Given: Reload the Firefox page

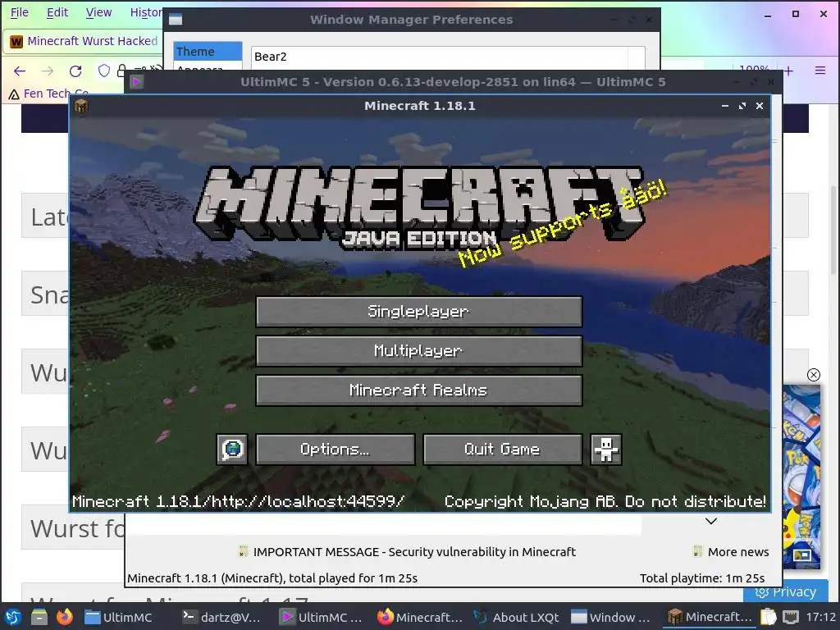Looking at the screenshot, I should click(x=75, y=71).
